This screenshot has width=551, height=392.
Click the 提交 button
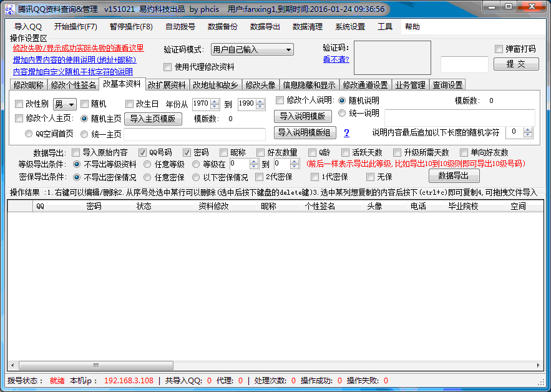tap(516, 64)
